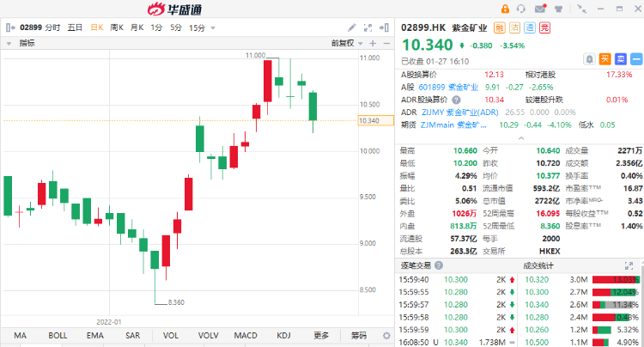Remove from watchlist with blue minus button
This screenshot has height=347, width=644.
[636, 59]
